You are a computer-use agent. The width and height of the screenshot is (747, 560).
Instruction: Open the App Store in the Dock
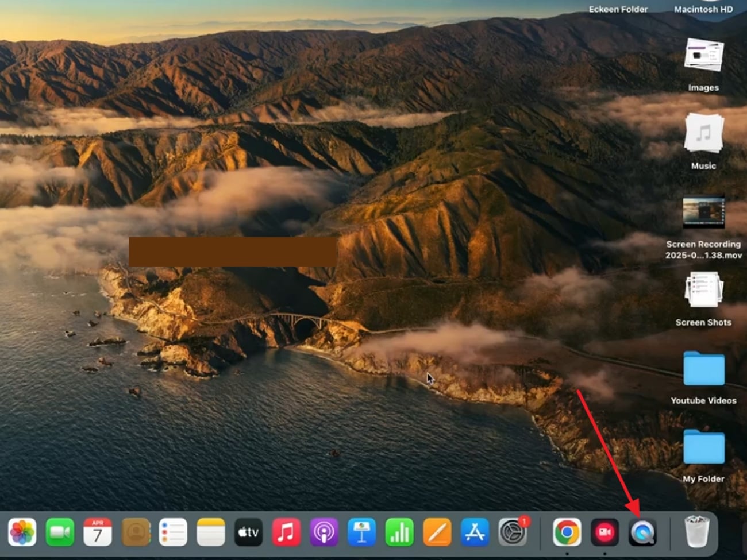click(475, 532)
